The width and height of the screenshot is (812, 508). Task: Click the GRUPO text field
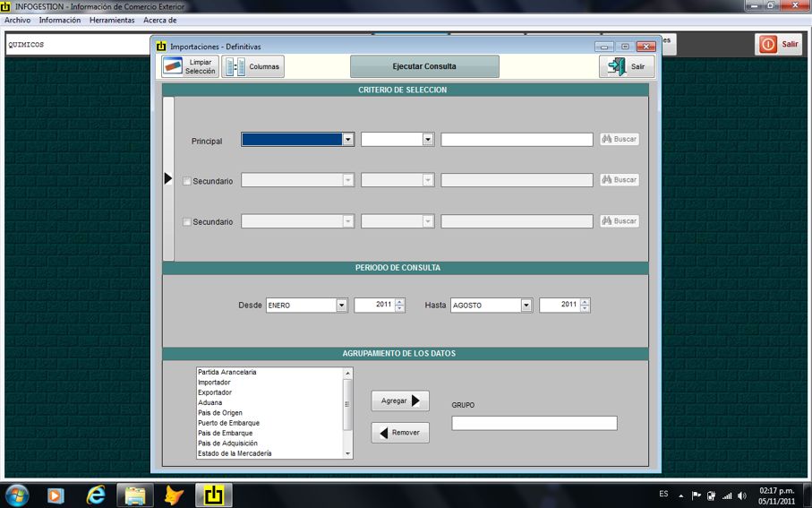coord(534,423)
